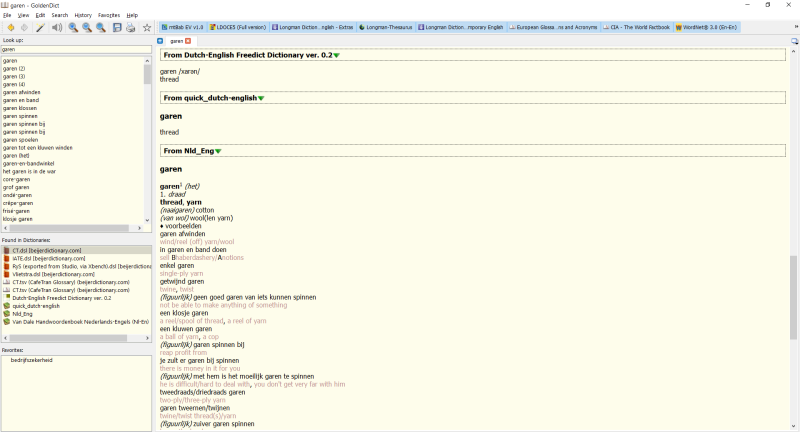Go back to the previous lookup
800x432 pixels.
10,28
